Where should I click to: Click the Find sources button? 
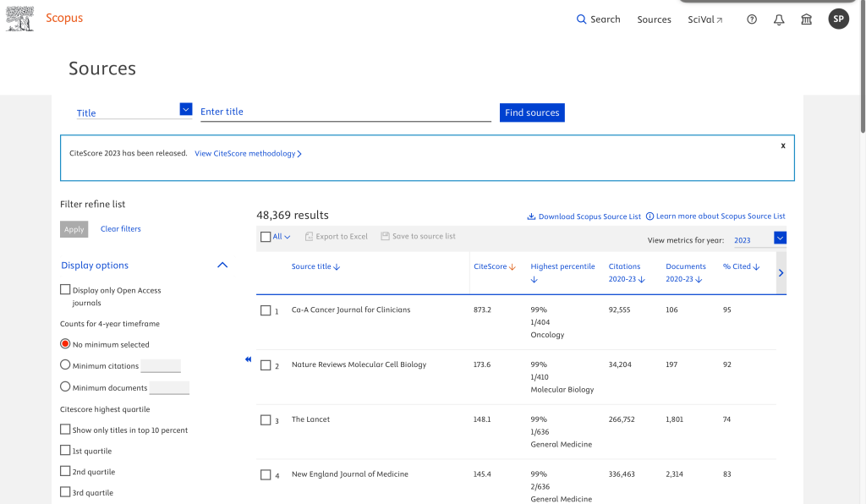coord(532,112)
